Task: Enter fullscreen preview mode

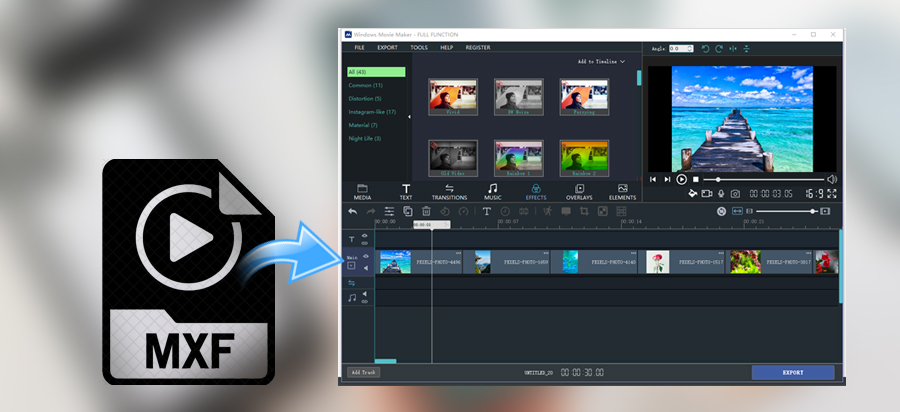Action: pos(832,194)
